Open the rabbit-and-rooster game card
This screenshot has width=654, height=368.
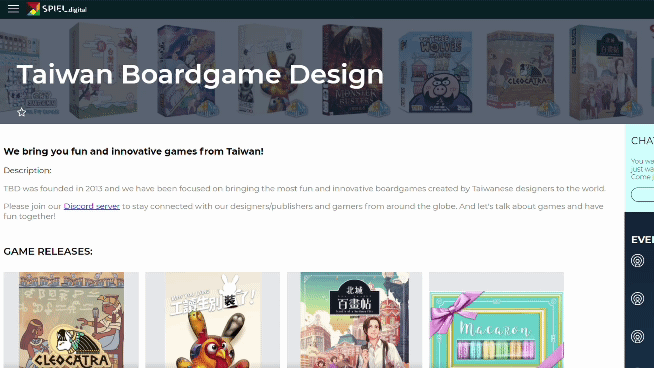pos(213,320)
